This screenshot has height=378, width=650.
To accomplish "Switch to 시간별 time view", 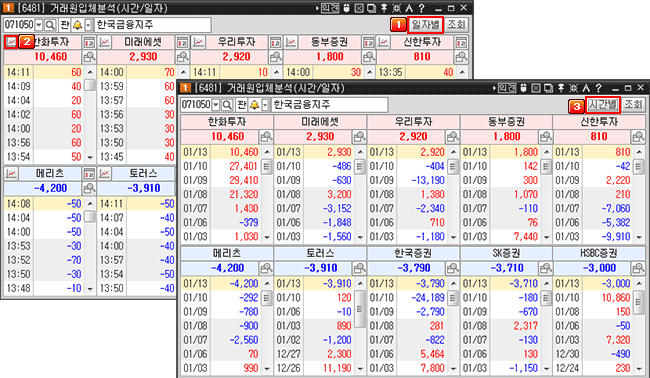I will pos(603,104).
